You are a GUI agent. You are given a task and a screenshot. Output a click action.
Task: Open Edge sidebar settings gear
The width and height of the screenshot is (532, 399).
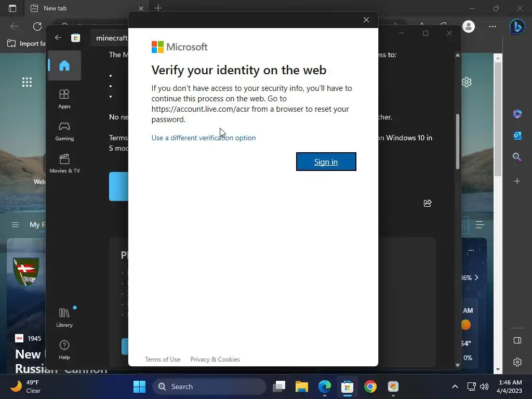[x=517, y=362]
